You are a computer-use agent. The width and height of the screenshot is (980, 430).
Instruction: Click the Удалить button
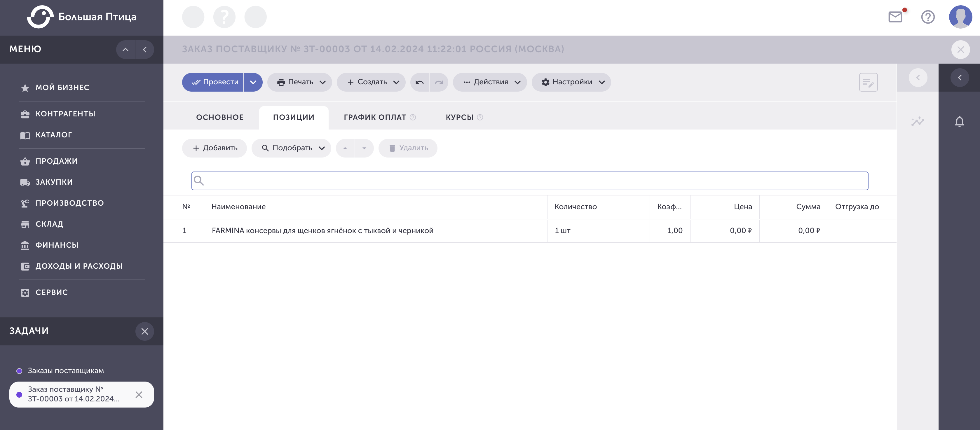point(408,148)
